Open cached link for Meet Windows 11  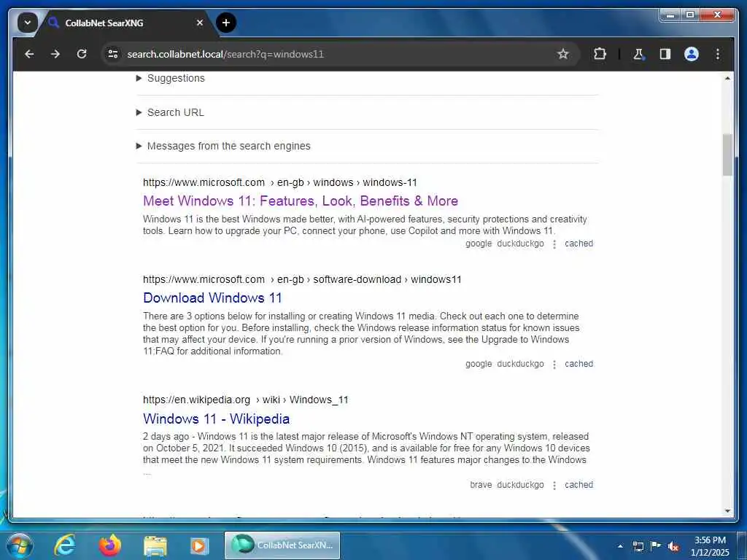pos(578,244)
